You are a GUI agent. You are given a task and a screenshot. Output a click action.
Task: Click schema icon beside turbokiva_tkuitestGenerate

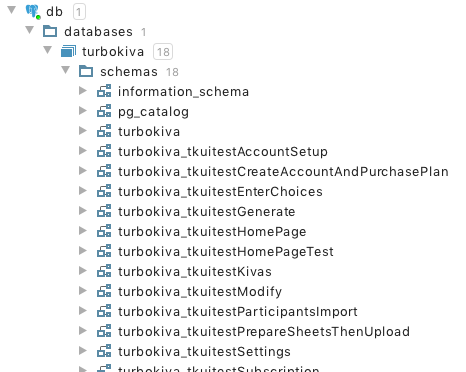coord(104,211)
